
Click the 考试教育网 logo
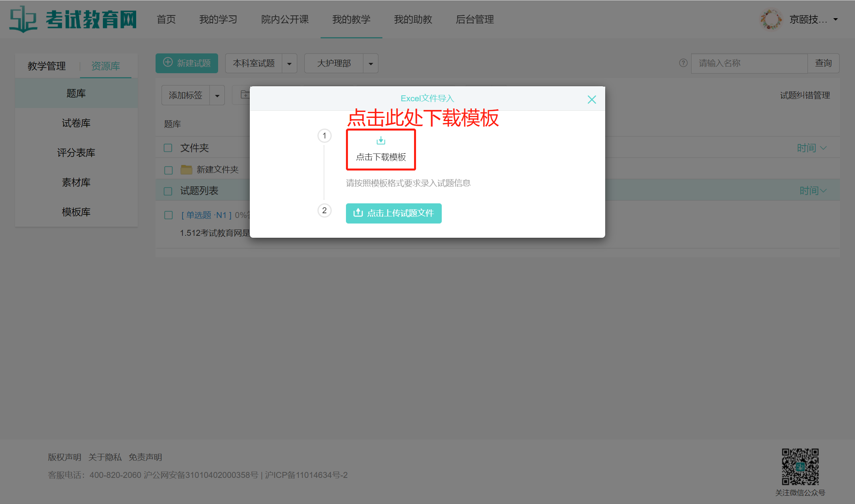pos(73,19)
